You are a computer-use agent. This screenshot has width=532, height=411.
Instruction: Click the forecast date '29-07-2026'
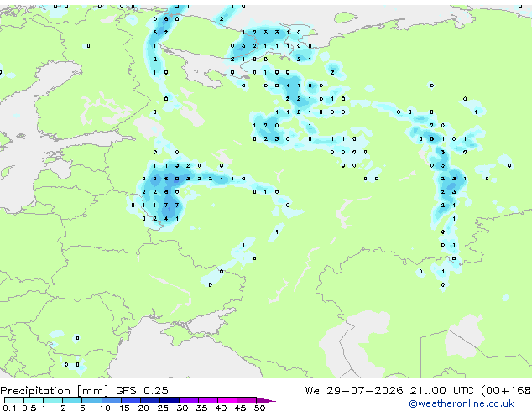[x=365, y=390]
